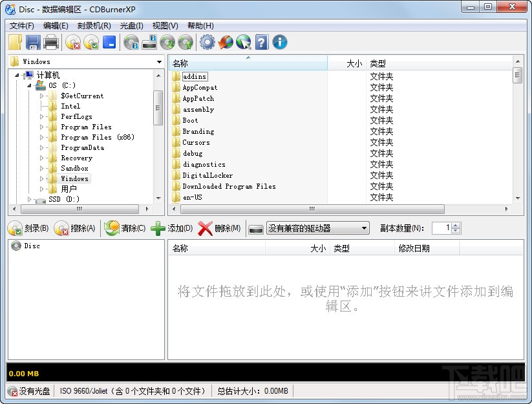This screenshot has width=532, height=404.
Task: Collapse the 计算机 tree node
Action: coord(17,75)
